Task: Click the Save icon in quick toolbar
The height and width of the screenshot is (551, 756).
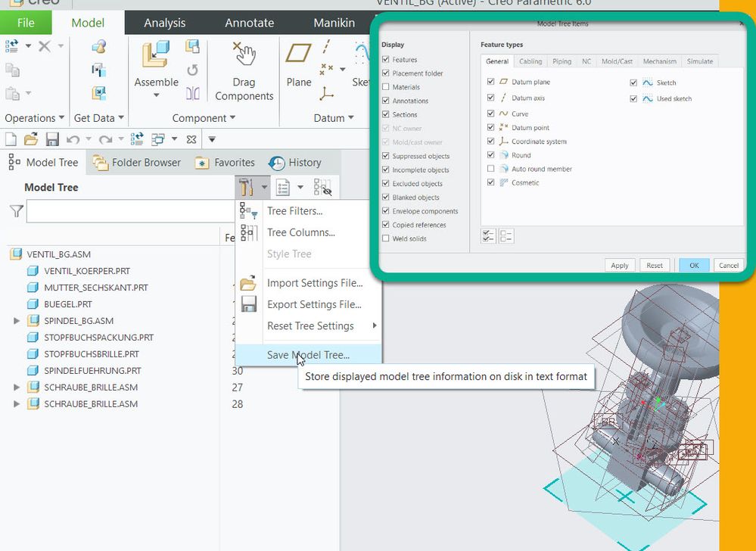Action: 52,139
